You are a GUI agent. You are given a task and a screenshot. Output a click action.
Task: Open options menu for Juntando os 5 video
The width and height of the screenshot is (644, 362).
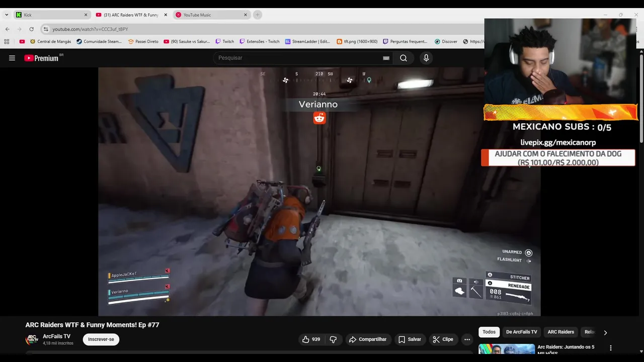point(611,348)
